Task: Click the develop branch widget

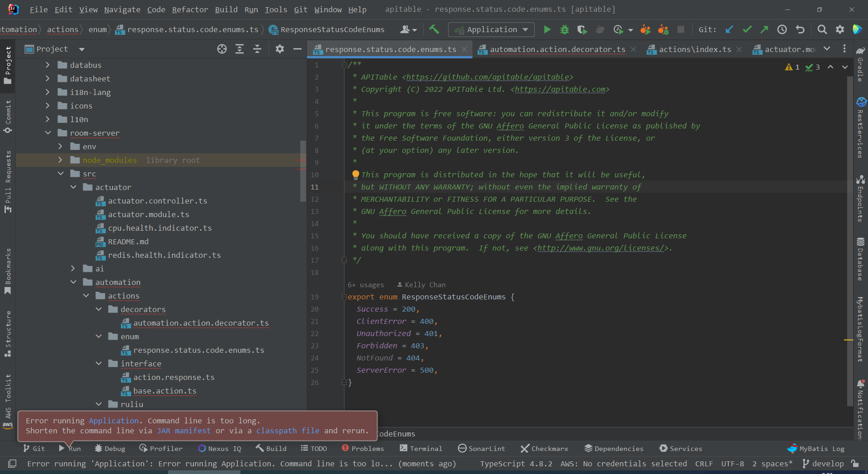Action: coord(823,464)
